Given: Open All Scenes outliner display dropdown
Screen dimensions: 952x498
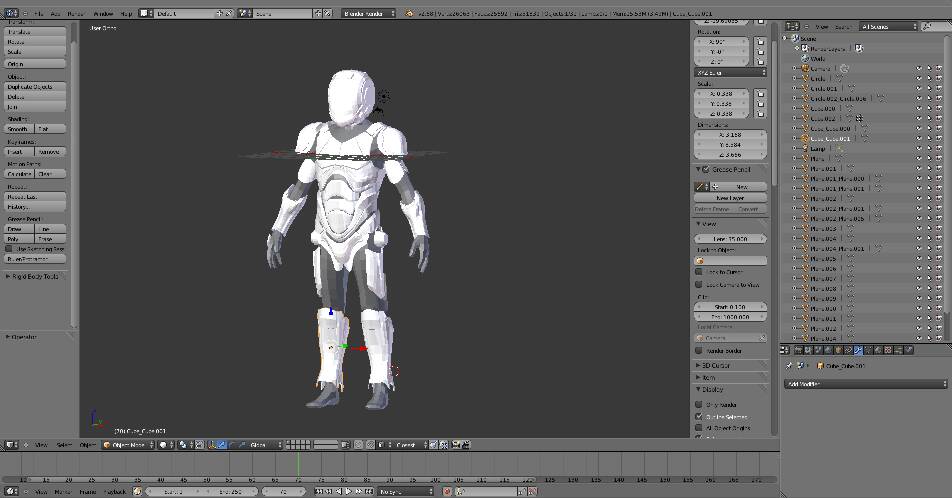Looking at the screenshot, I should tap(888, 26).
